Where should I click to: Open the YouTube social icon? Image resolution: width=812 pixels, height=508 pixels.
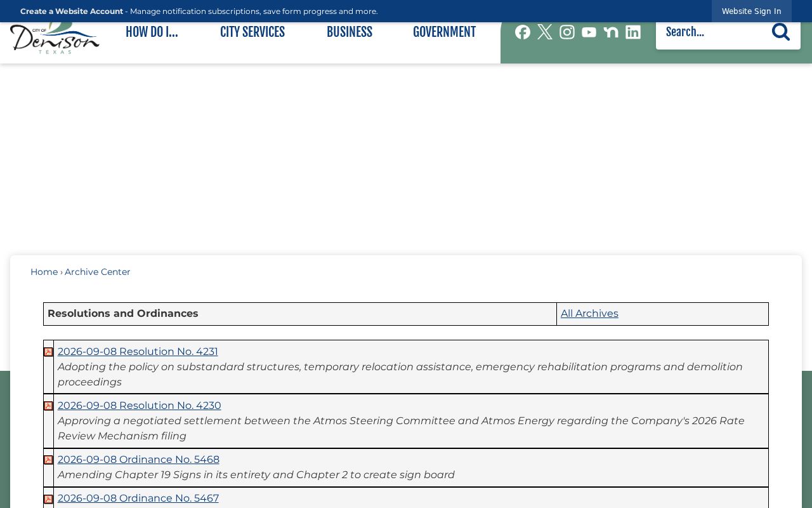coord(589,32)
